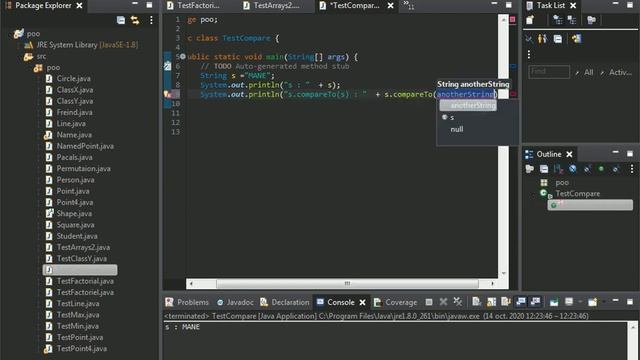Collapse all in Outline view

pyautogui.click(x=544, y=169)
